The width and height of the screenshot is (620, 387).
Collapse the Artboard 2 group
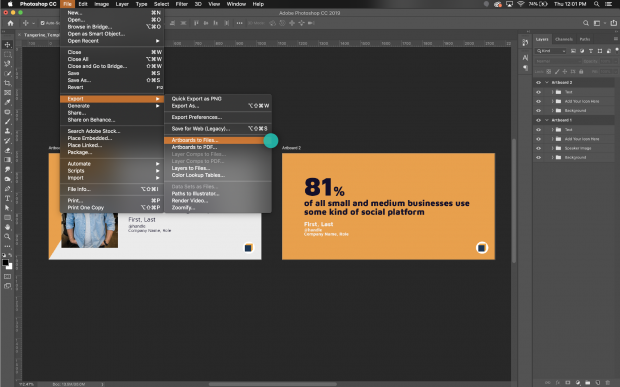(x=547, y=83)
